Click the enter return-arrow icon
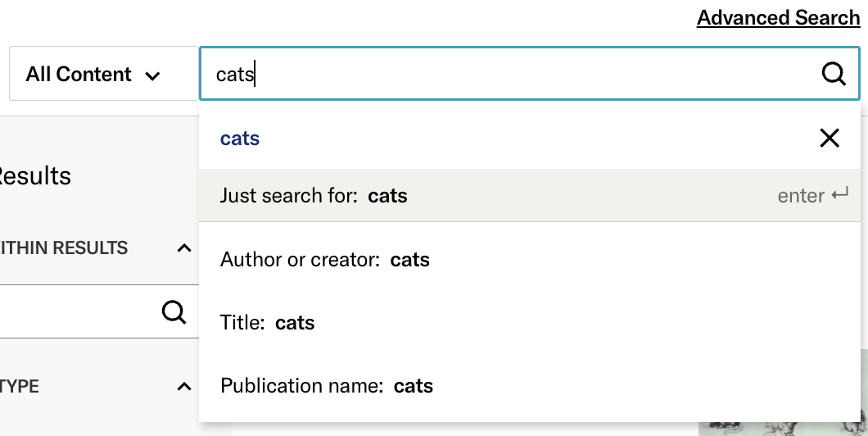This screenshot has height=436, width=868. tap(839, 195)
